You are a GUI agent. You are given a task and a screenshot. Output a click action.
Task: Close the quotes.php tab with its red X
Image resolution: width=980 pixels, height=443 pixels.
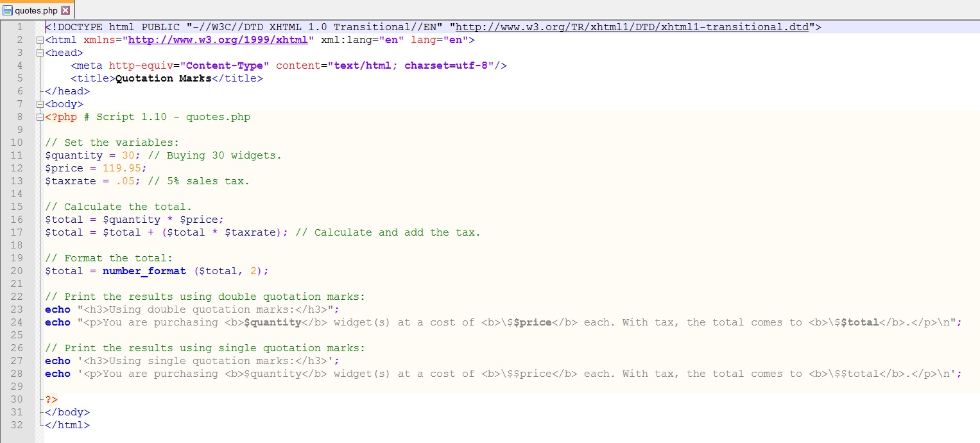pos(65,10)
